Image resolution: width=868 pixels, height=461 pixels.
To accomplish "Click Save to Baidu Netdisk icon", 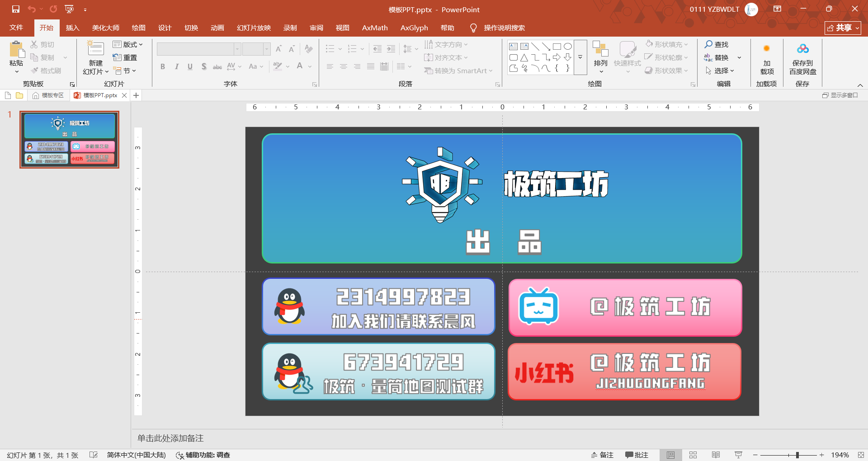I will pos(802,49).
